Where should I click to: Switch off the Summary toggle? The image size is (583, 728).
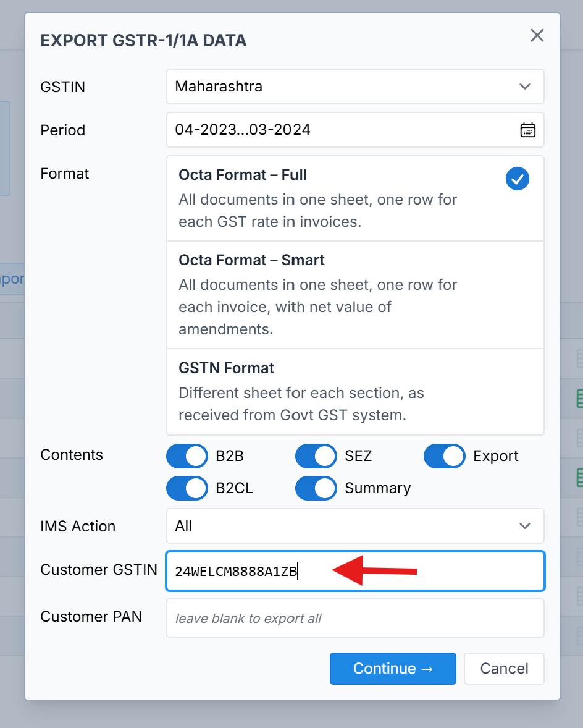316,488
